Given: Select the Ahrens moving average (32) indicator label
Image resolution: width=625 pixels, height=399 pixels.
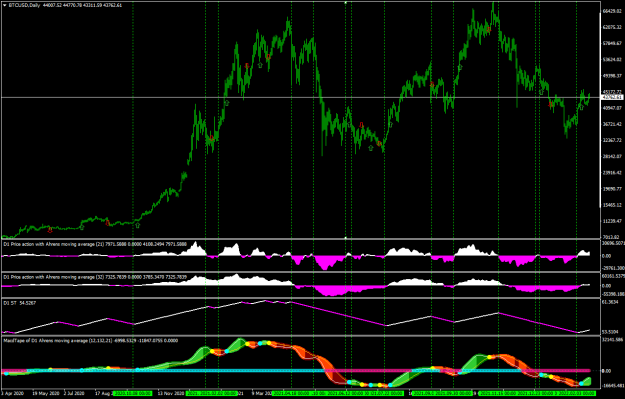Looking at the screenshot, I should (95, 277).
